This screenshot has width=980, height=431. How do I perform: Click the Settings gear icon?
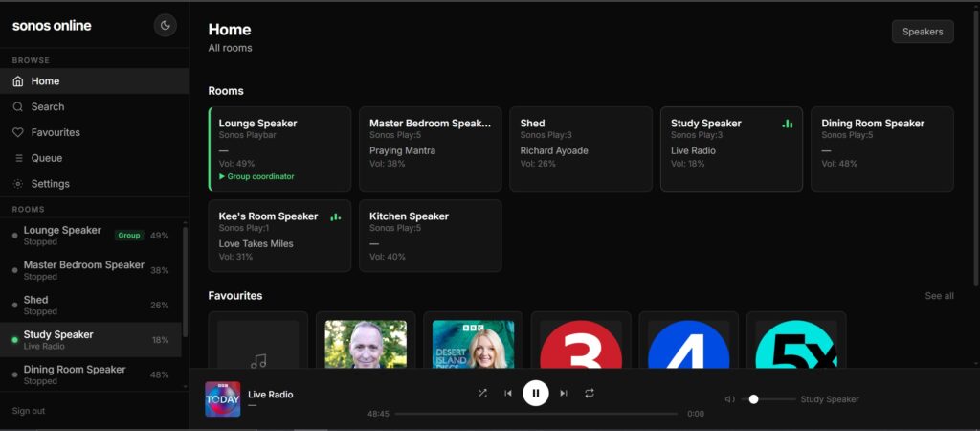18,184
